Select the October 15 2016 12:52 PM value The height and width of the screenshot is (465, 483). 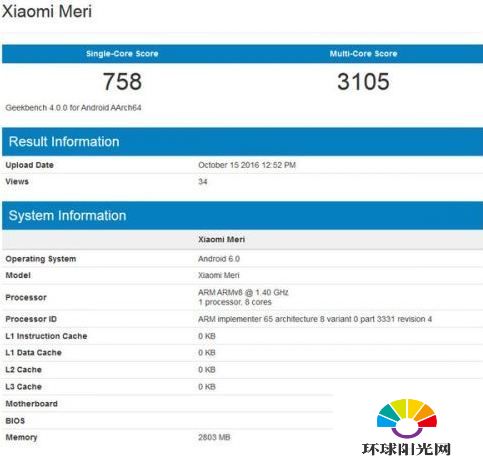click(x=247, y=165)
